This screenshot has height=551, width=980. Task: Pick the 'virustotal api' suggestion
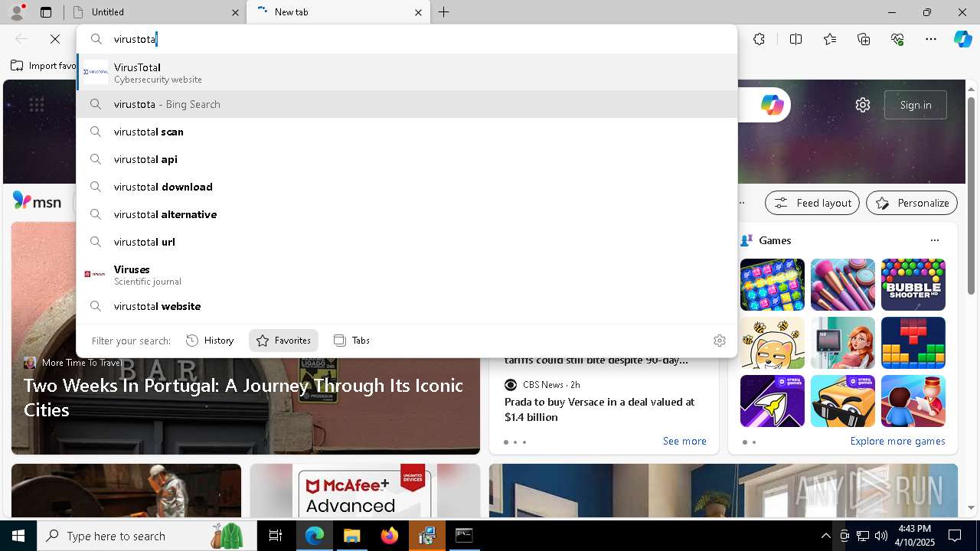(407, 159)
